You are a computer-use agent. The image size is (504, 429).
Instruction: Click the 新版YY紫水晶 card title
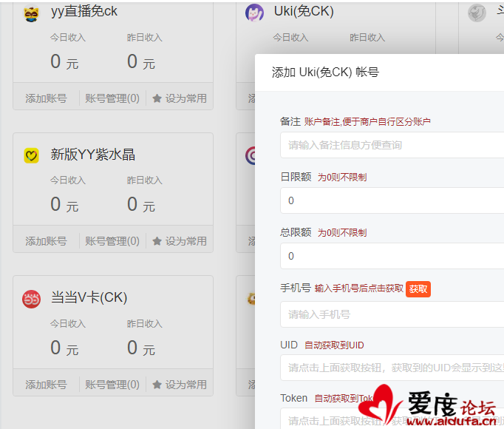pyautogui.click(x=92, y=155)
